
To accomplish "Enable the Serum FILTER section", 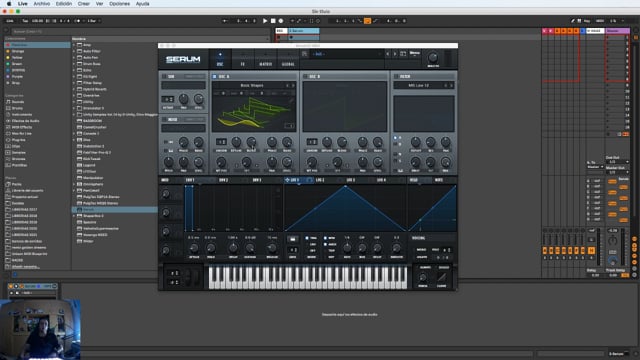I will click(x=396, y=76).
